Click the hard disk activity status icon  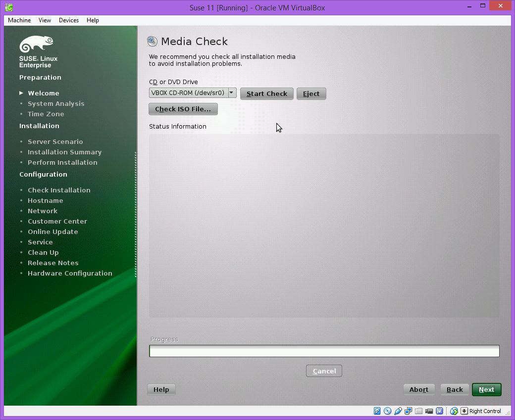click(x=377, y=411)
